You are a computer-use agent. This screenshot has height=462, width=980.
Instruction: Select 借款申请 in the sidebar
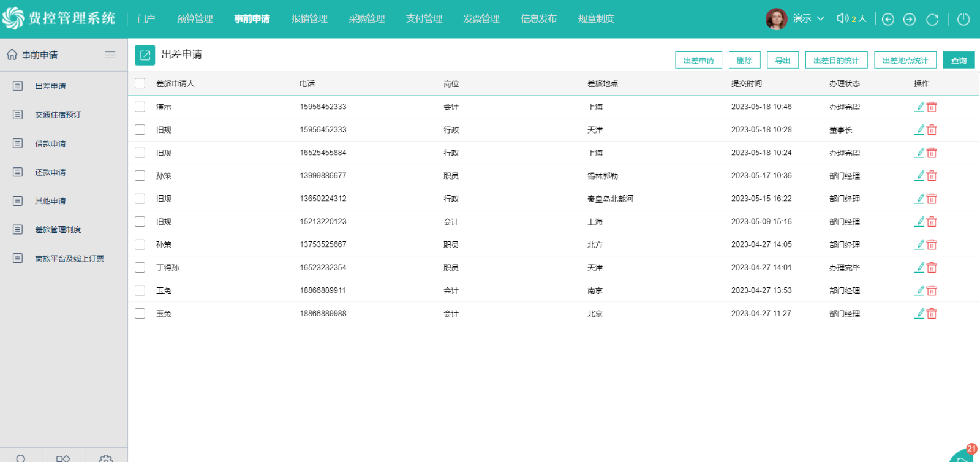(x=50, y=143)
